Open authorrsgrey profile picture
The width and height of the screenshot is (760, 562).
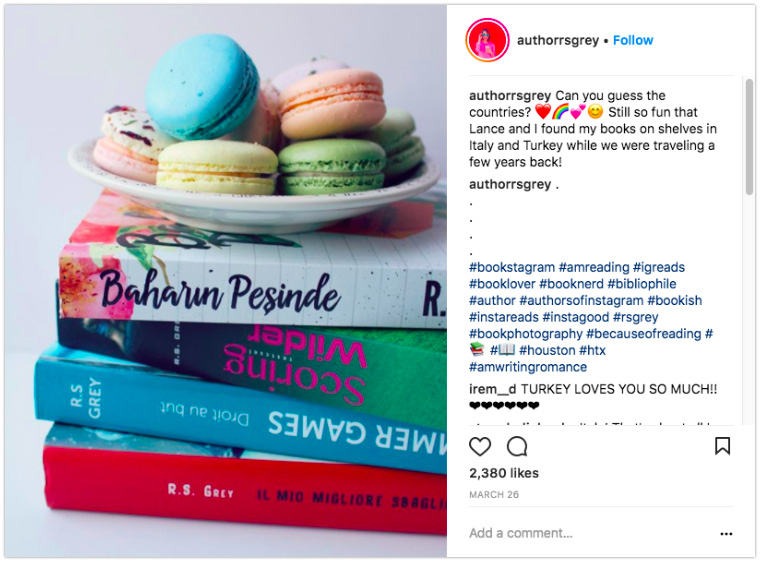point(487,40)
